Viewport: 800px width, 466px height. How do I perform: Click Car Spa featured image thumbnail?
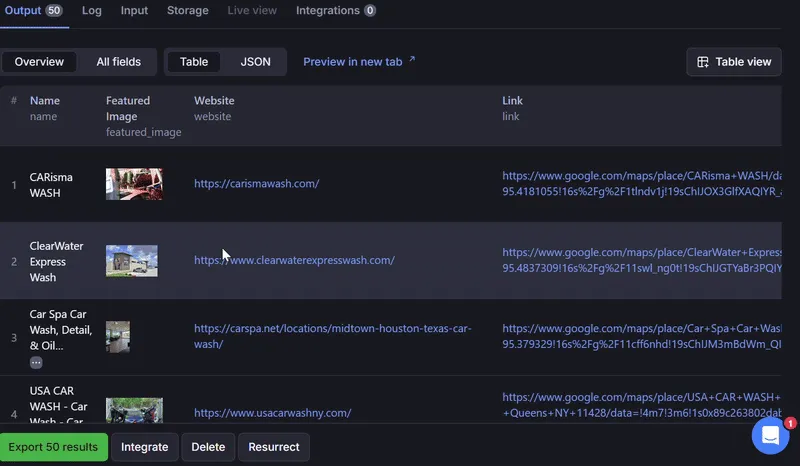(118, 337)
